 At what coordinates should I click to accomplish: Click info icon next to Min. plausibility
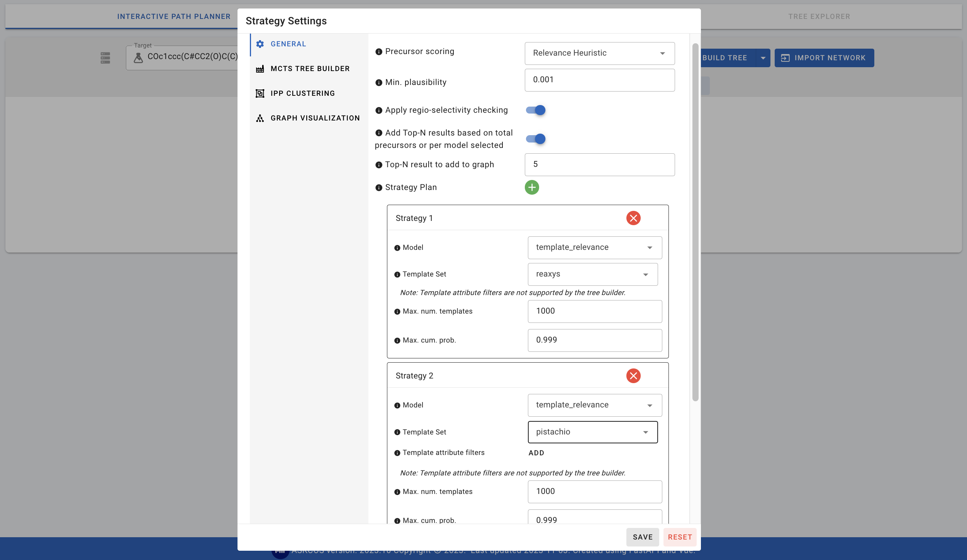[x=379, y=83]
